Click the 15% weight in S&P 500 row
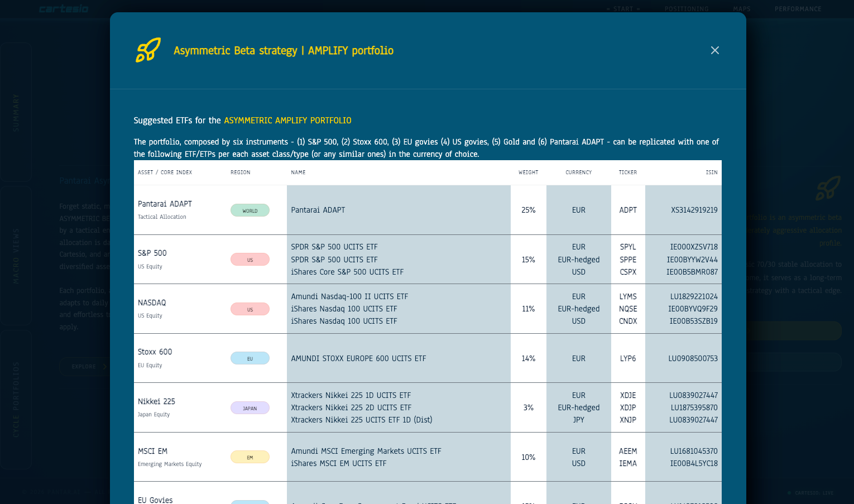Image resolution: width=854 pixels, height=504 pixels. tap(529, 260)
